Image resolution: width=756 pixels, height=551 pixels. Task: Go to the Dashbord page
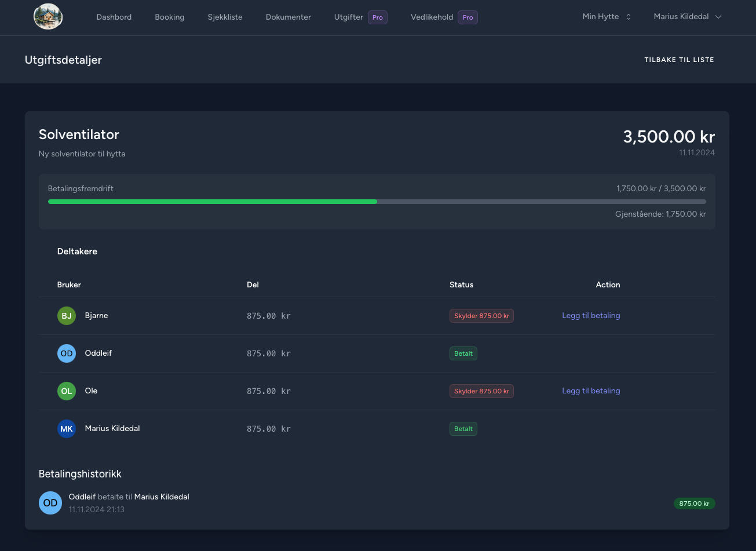(114, 17)
